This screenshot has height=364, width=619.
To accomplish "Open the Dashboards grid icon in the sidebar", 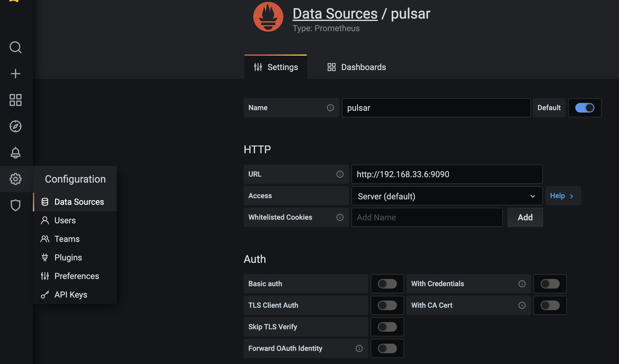I will (x=16, y=100).
